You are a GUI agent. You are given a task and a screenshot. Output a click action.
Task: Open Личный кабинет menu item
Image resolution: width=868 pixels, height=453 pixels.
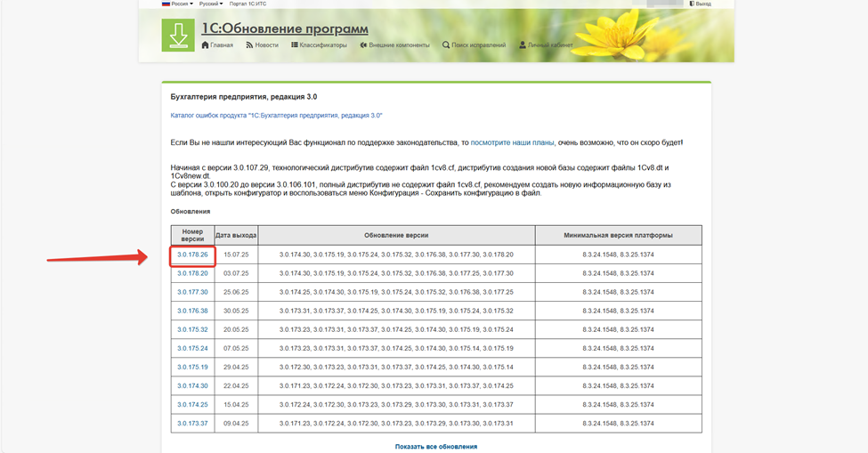tap(546, 44)
